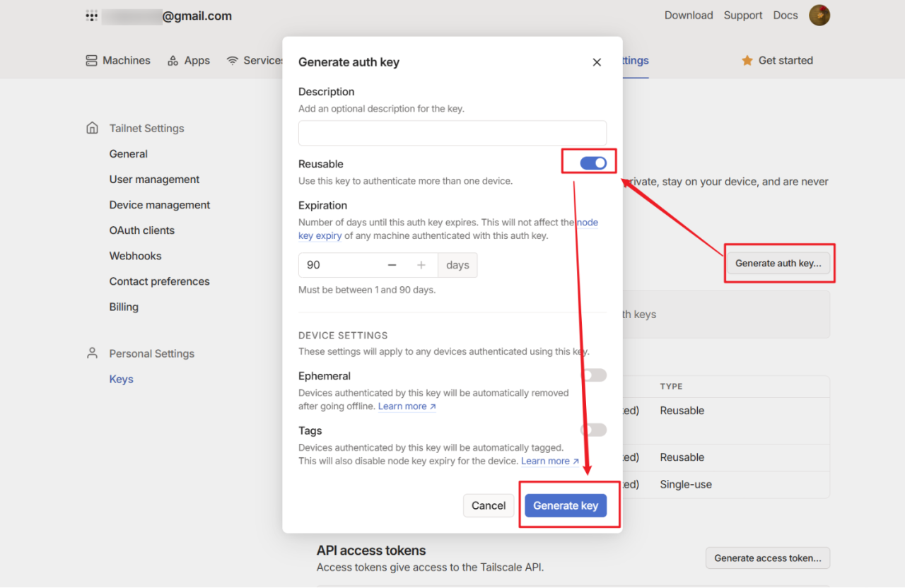Click the DEVICE SETTINGS section heading
This screenshot has height=588, width=905.
click(343, 336)
